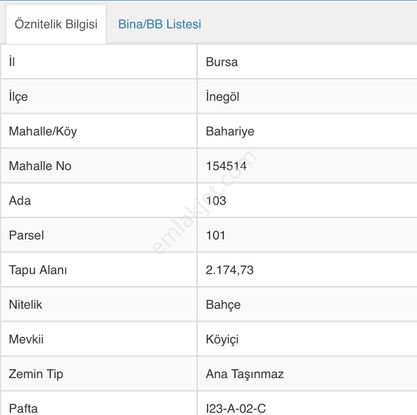Image resolution: width=417 pixels, height=415 pixels.
Task: Click the Mahalle No value 154514
Action: (x=226, y=166)
